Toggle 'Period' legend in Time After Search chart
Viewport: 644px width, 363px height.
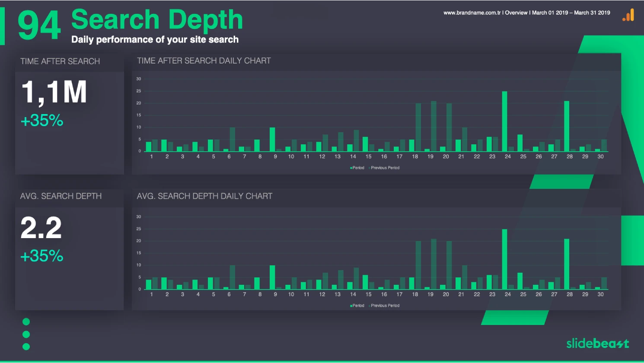point(357,168)
